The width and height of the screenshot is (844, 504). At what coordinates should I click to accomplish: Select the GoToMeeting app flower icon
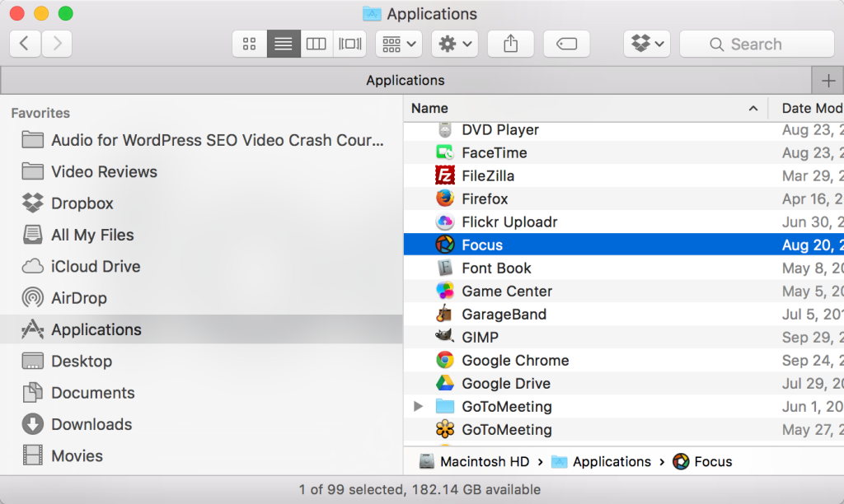click(x=444, y=429)
